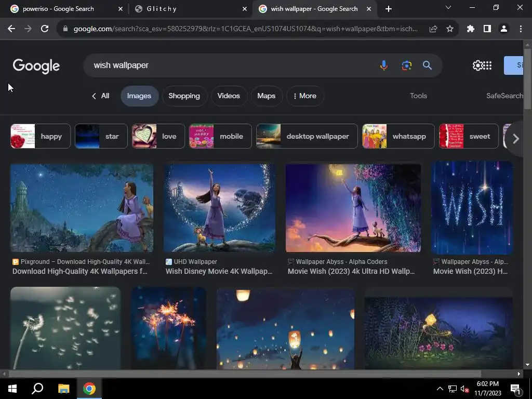Reload the page with the refresh icon

click(x=45, y=29)
